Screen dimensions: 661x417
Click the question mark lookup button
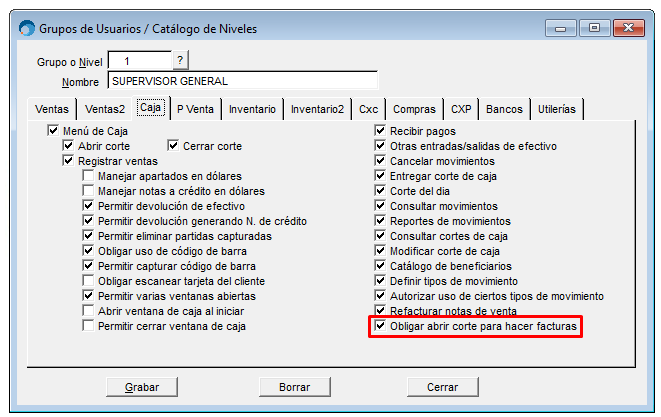click(x=178, y=61)
